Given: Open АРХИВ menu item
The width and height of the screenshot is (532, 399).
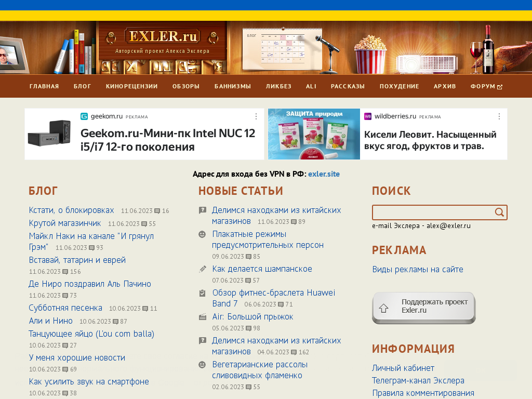Looking at the screenshot, I should [x=445, y=86].
